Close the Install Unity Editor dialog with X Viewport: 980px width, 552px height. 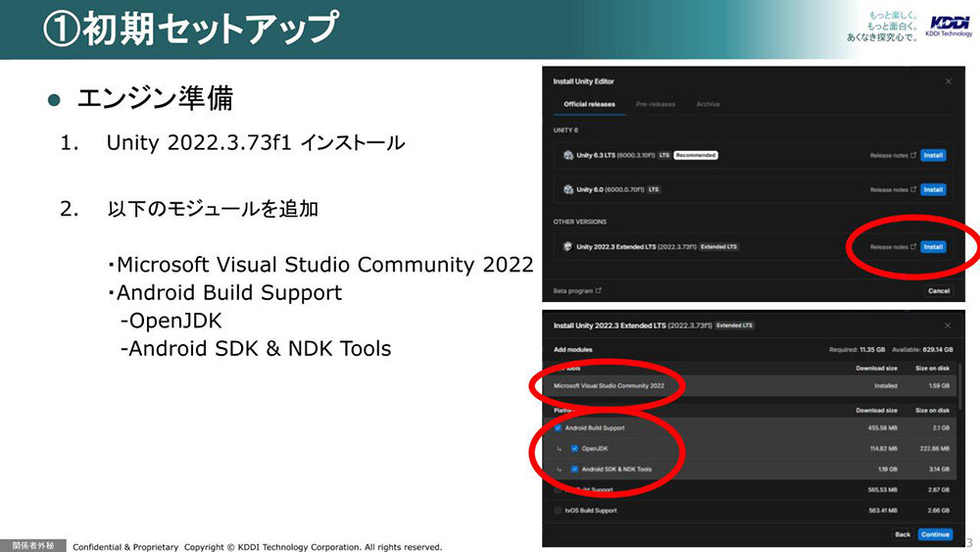tap(948, 80)
